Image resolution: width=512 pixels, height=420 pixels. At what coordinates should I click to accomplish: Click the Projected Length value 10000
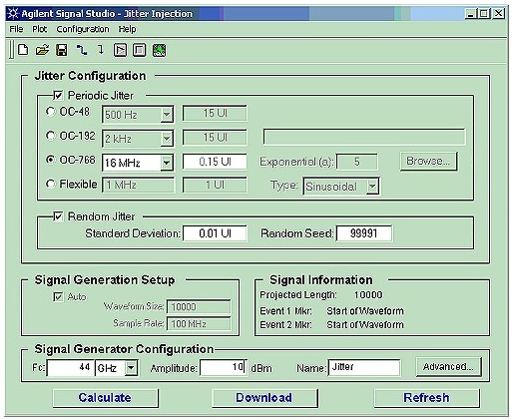tap(368, 295)
